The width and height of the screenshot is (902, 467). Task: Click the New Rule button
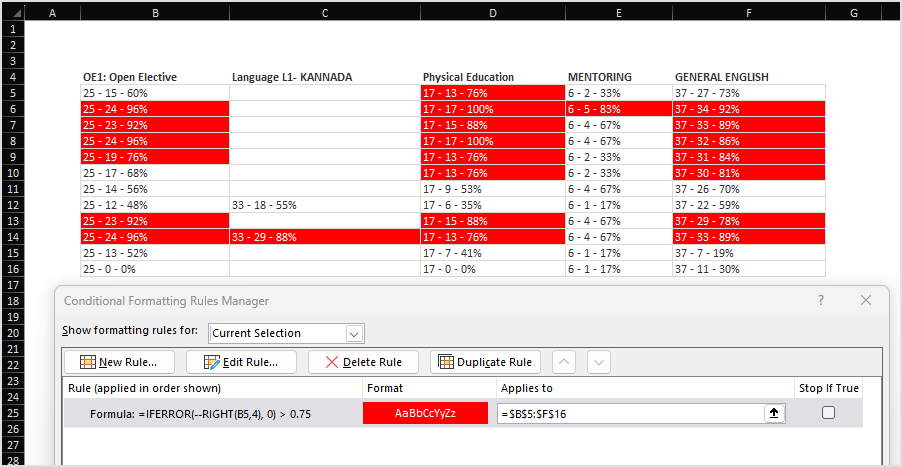pyautogui.click(x=120, y=362)
